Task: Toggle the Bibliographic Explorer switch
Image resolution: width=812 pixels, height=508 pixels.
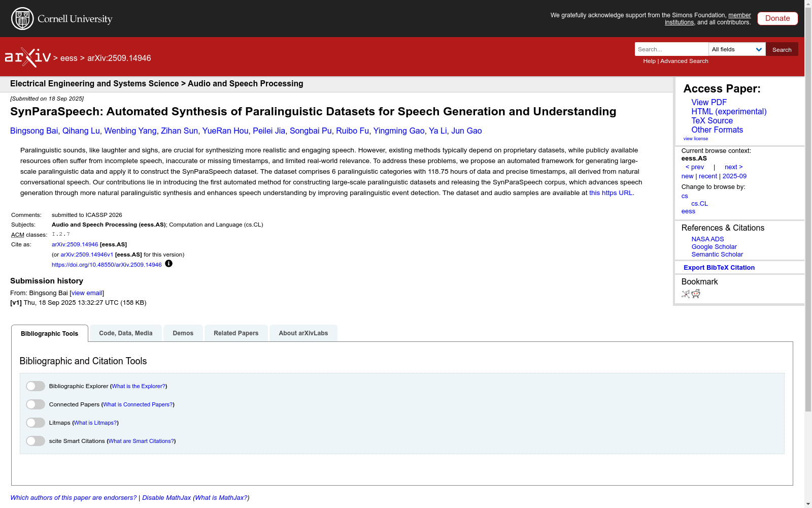Action: click(x=36, y=386)
